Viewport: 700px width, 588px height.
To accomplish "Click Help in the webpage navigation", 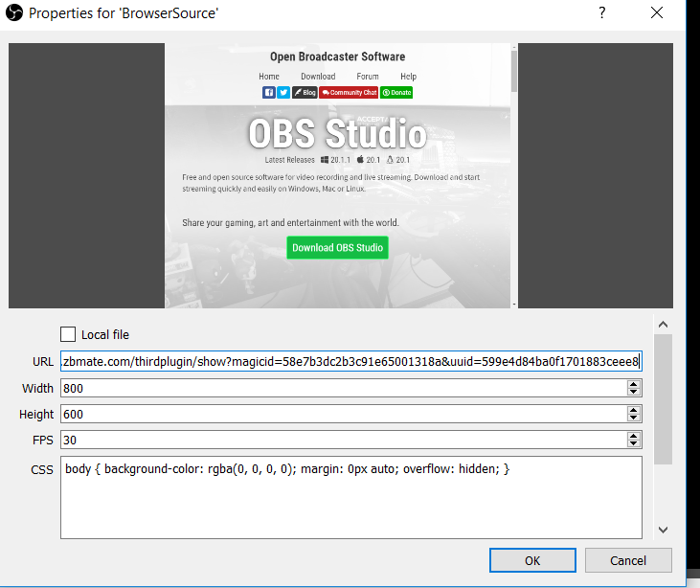I will (408, 77).
